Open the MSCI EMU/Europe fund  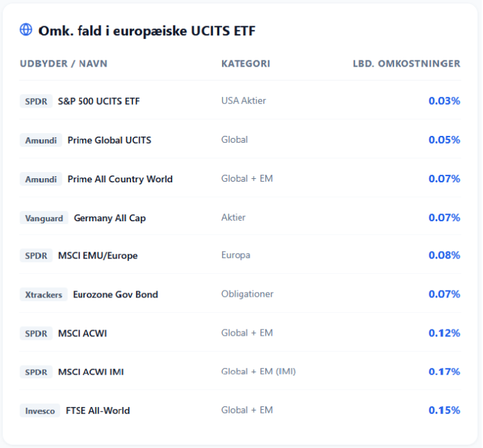tap(98, 255)
